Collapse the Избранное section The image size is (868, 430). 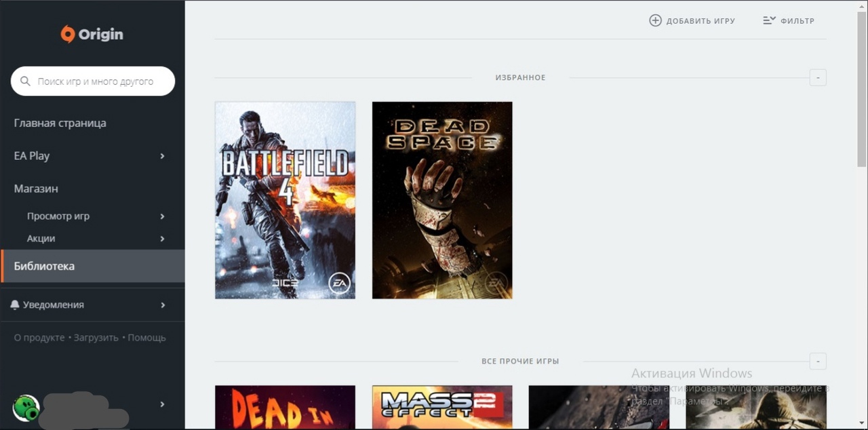pos(818,77)
